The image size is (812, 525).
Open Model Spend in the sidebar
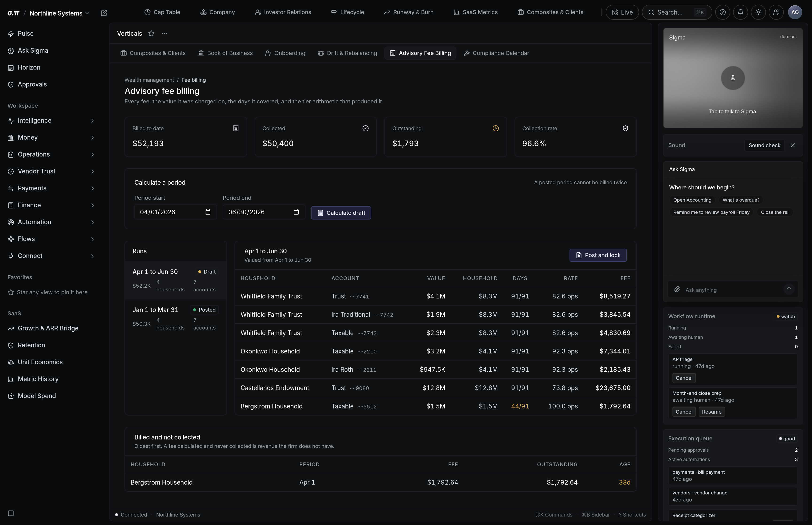[x=51, y=396]
